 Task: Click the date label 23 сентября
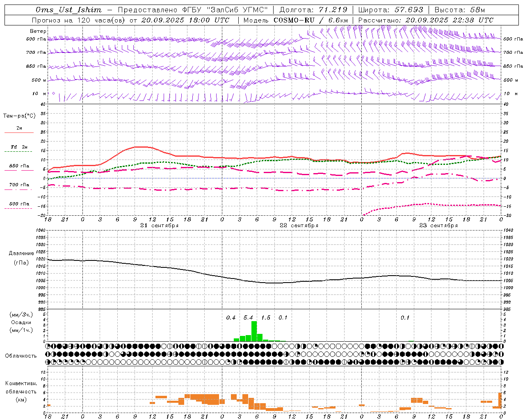(438, 226)
